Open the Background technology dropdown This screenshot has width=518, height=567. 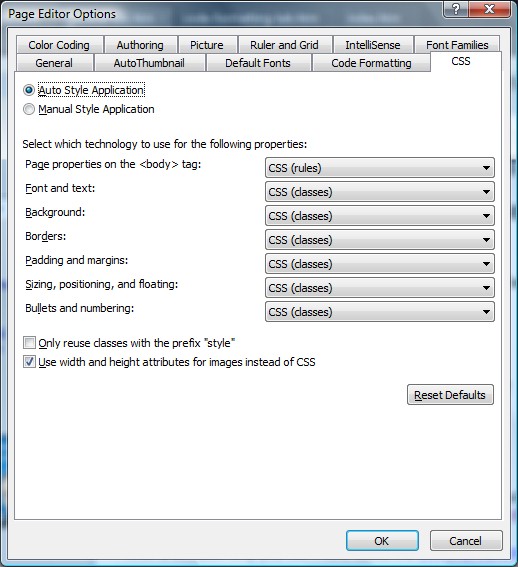pos(380,216)
